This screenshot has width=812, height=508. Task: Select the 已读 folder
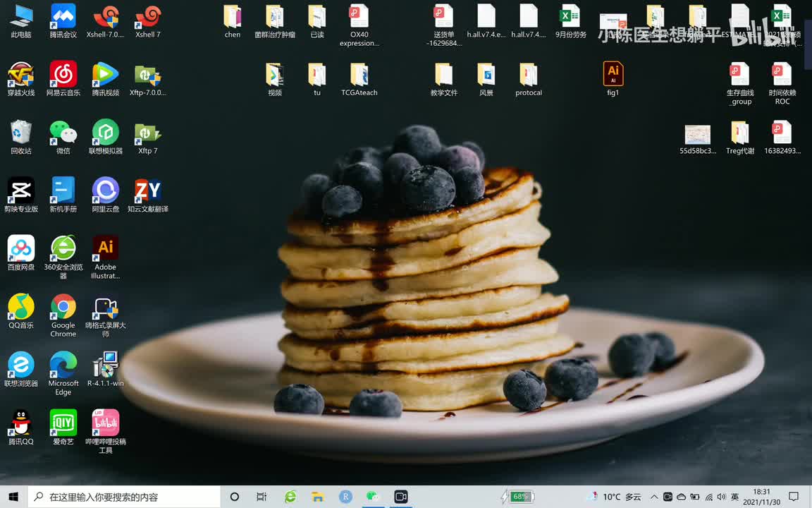point(317,22)
